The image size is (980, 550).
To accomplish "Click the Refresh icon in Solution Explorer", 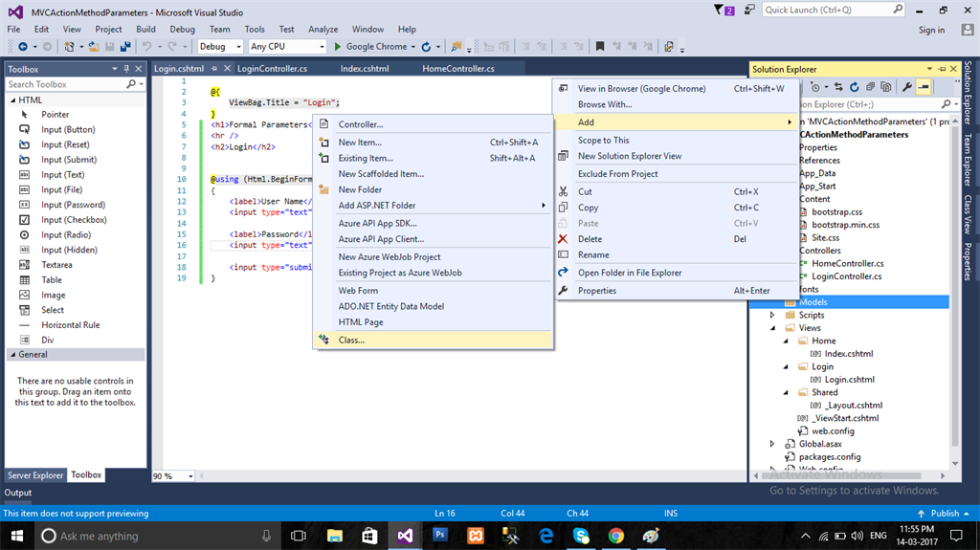I will click(855, 87).
